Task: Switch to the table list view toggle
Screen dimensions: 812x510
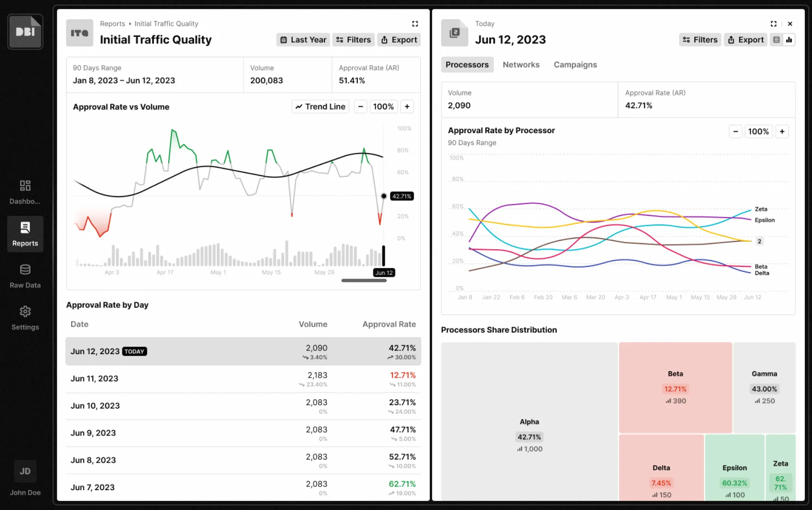Action: click(x=777, y=40)
